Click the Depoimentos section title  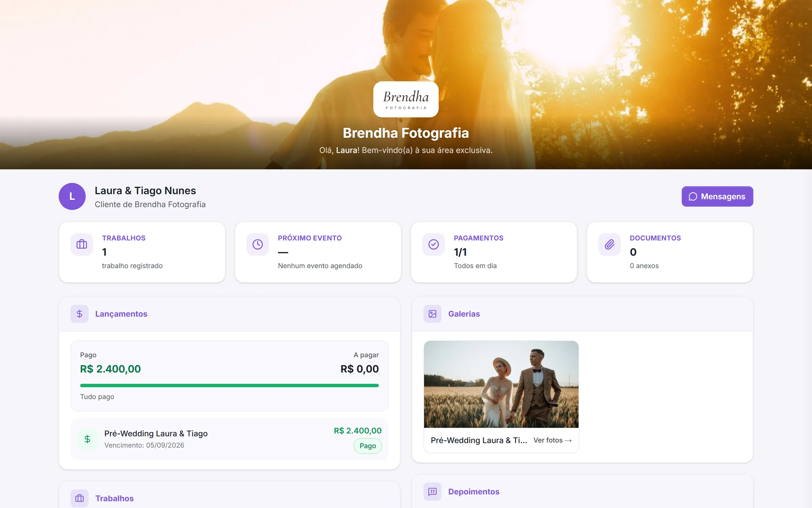(474, 491)
